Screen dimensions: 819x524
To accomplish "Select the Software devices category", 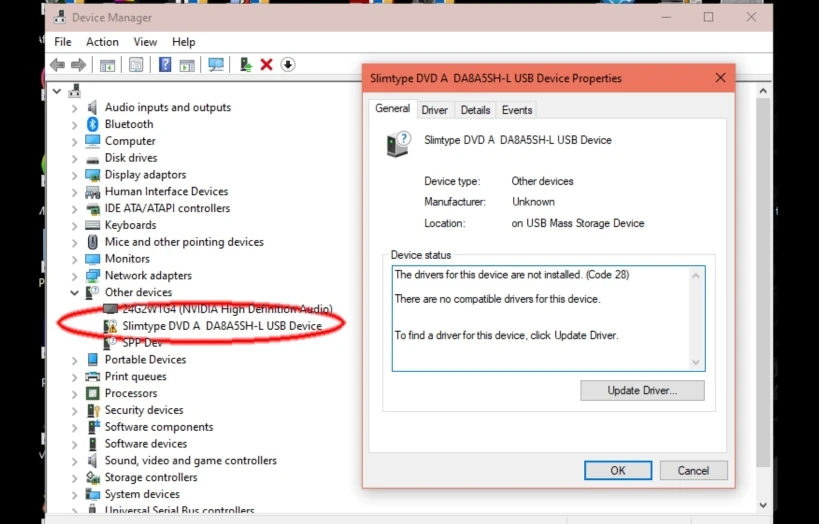I will coord(146,444).
